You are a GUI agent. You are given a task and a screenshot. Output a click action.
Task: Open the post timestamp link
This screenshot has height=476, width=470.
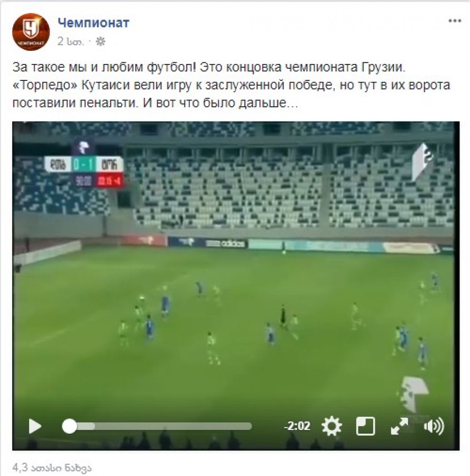[x=70, y=42]
